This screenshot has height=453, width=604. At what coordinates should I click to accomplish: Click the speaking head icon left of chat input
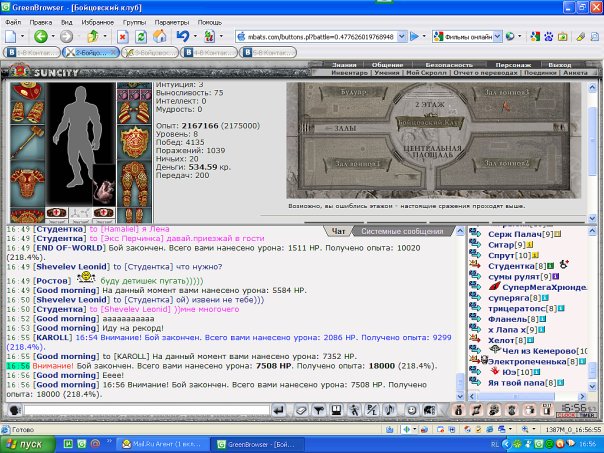click(15, 411)
